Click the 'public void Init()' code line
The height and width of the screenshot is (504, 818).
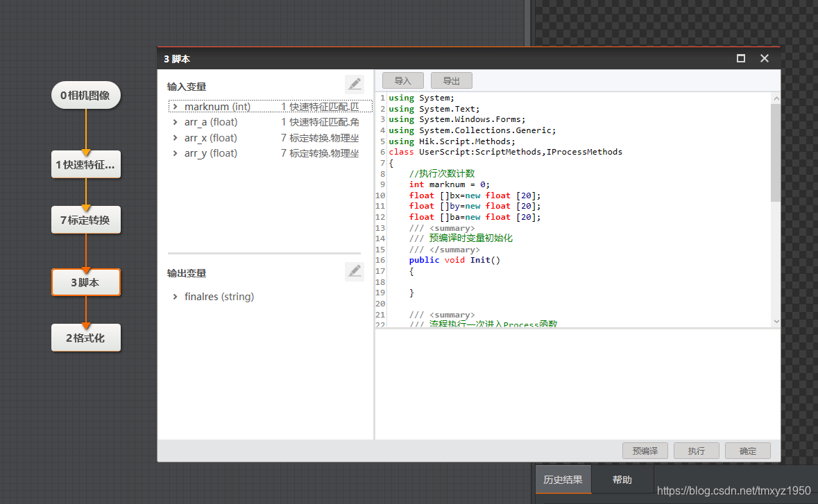coord(454,260)
